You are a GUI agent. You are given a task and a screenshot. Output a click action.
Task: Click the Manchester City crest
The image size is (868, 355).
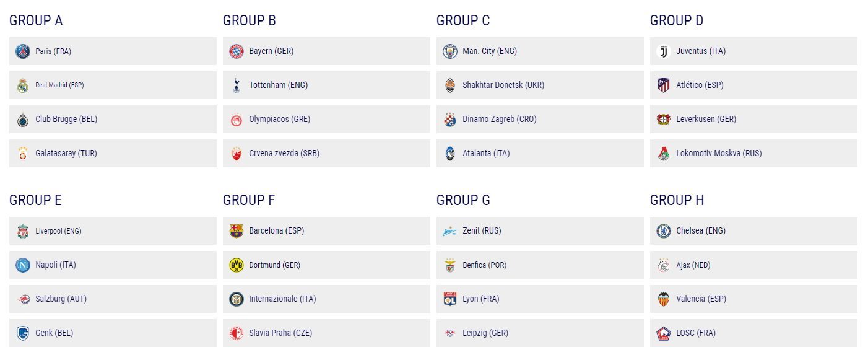pyautogui.click(x=450, y=51)
